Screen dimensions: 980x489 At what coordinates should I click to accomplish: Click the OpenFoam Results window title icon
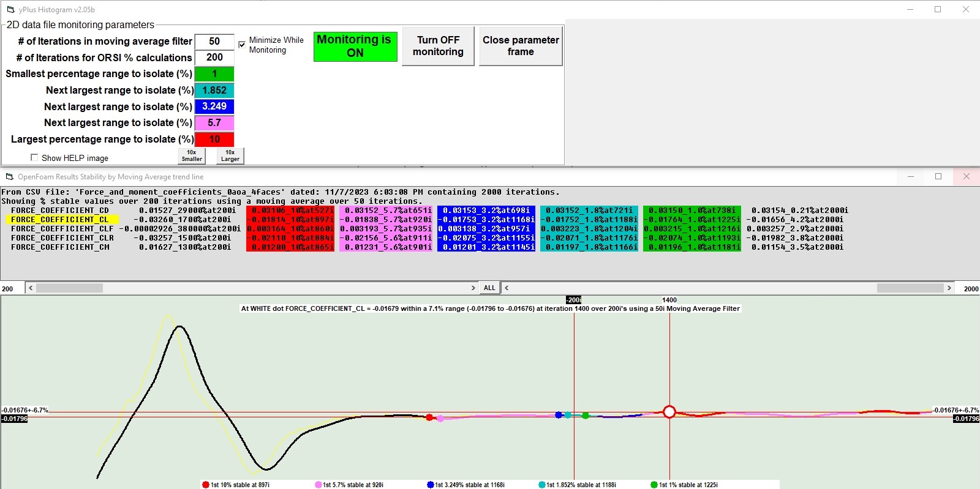pyautogui.click(x=9, y=177)
